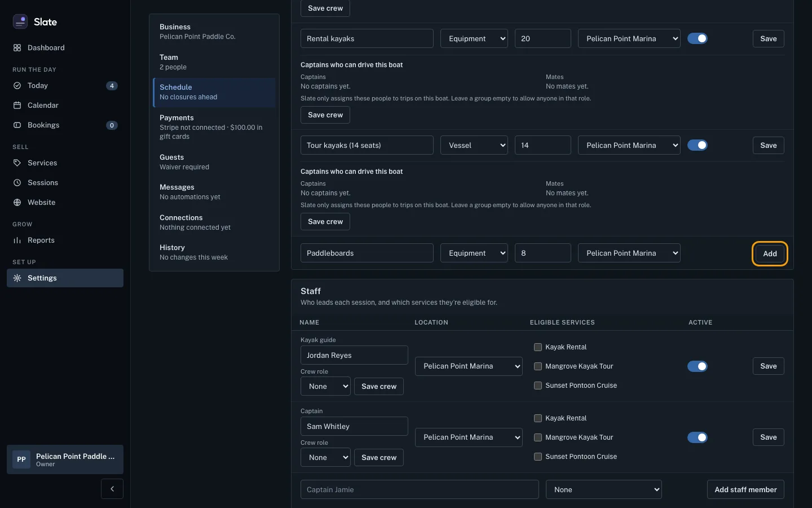Click the Bookings ticket icon
This screenshot has height=508, width=812.
coord(17,125)
